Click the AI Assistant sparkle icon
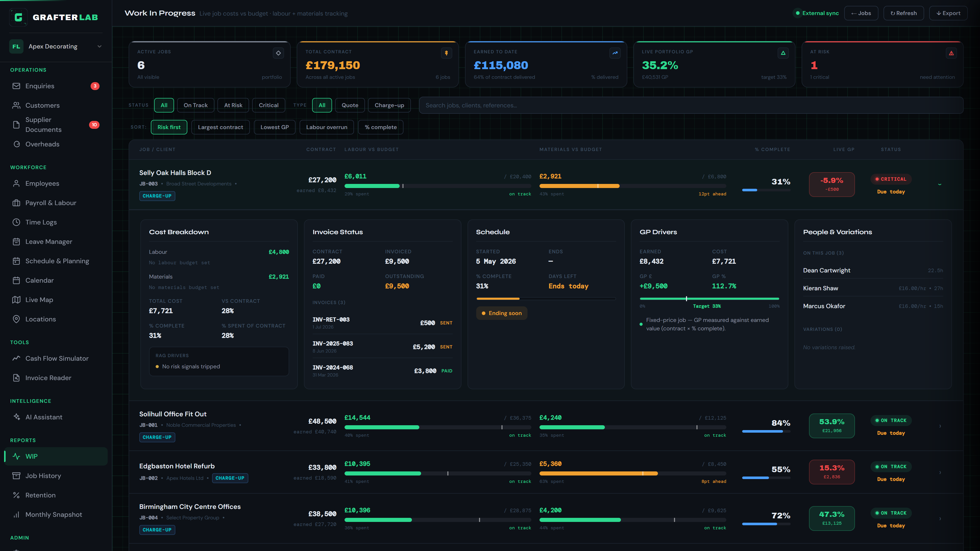 click(16, 417)
